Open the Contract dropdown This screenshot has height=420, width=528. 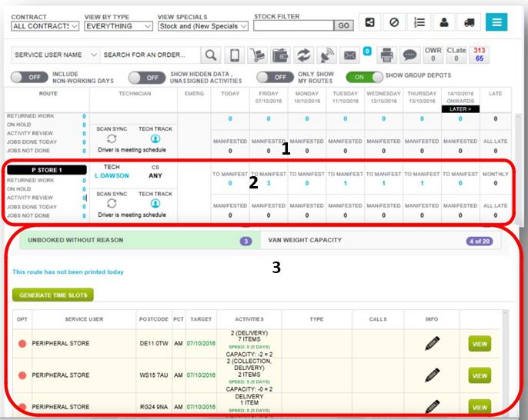(45, 26)
